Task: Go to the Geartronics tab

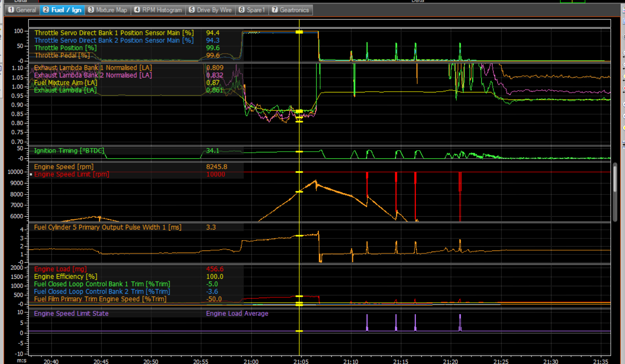Action: (290, 10)
